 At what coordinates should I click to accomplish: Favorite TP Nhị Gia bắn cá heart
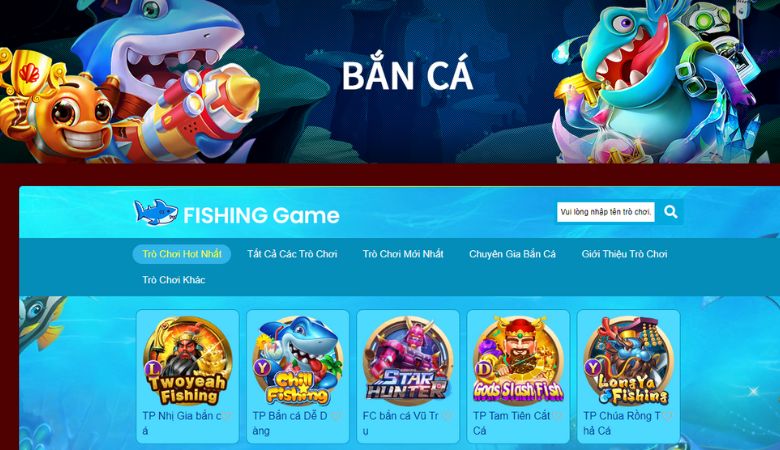(227, 416)
